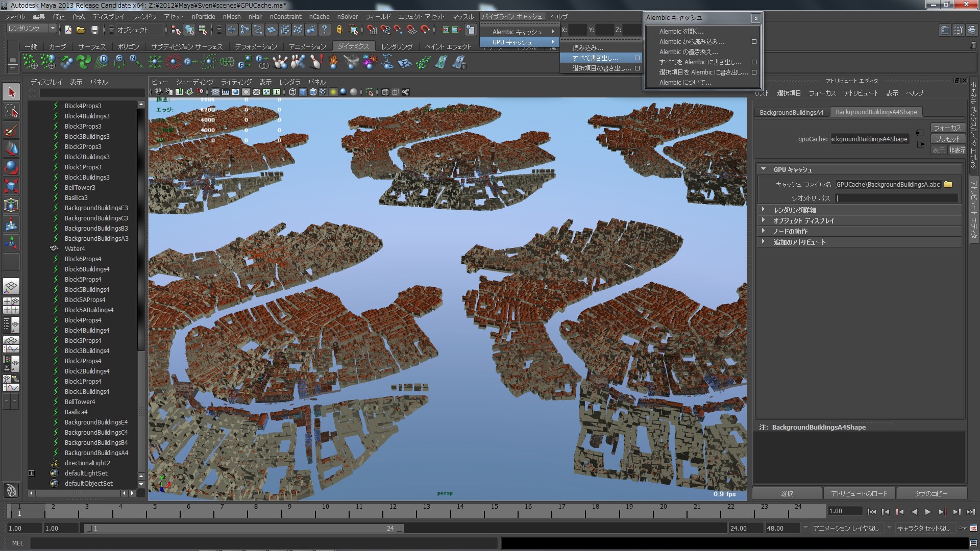Click the フォーカス button
980x551 pixels.
click(947, 128)
